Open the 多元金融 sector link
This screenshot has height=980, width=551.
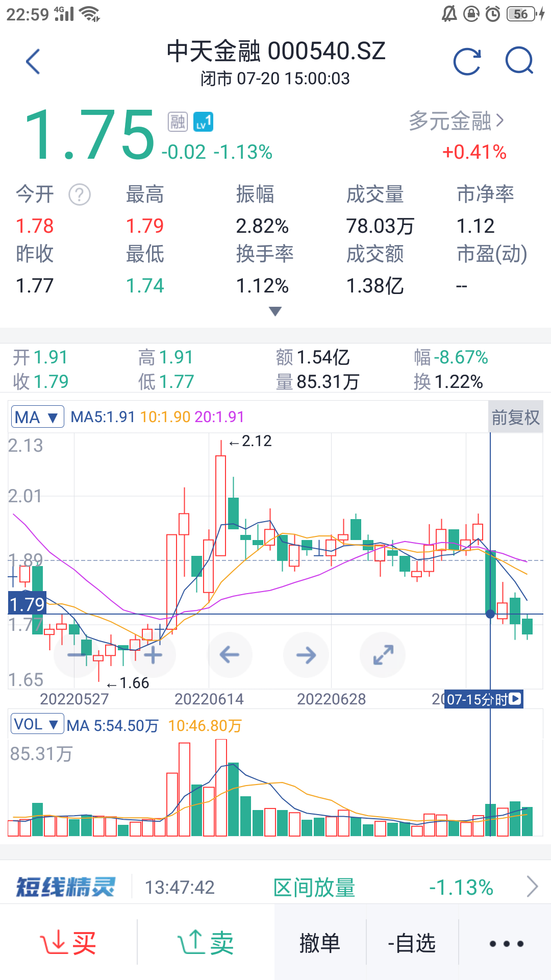[456, 121]
